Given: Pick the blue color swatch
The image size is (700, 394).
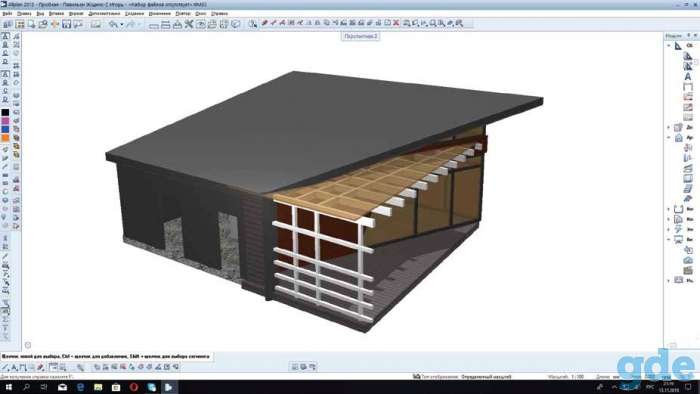Looking at the screenshot, I should 5,129.
